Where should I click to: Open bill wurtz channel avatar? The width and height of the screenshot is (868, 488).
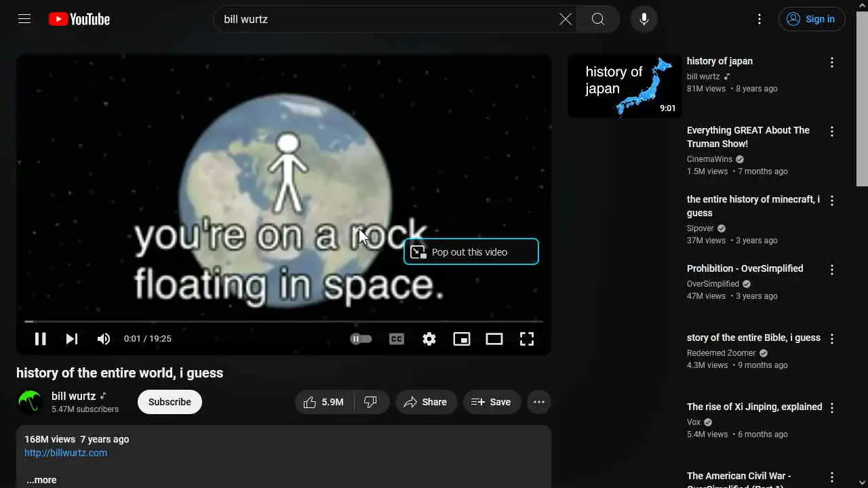[30, 402]
